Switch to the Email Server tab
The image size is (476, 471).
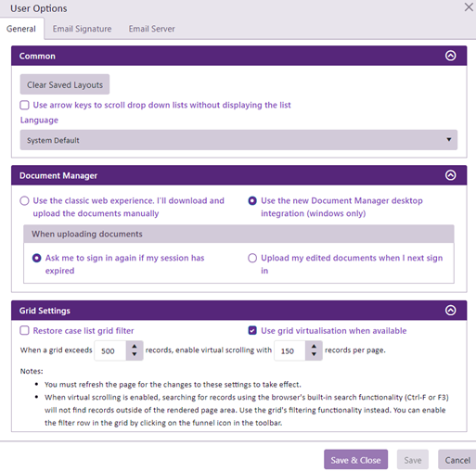[x=151, y=29]
